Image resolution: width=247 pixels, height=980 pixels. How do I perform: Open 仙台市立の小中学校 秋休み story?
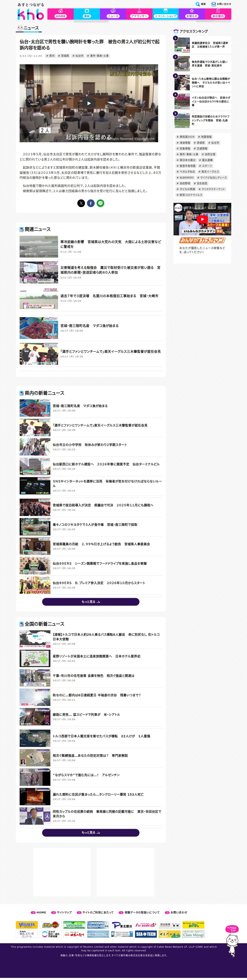(x=91, y=447)
